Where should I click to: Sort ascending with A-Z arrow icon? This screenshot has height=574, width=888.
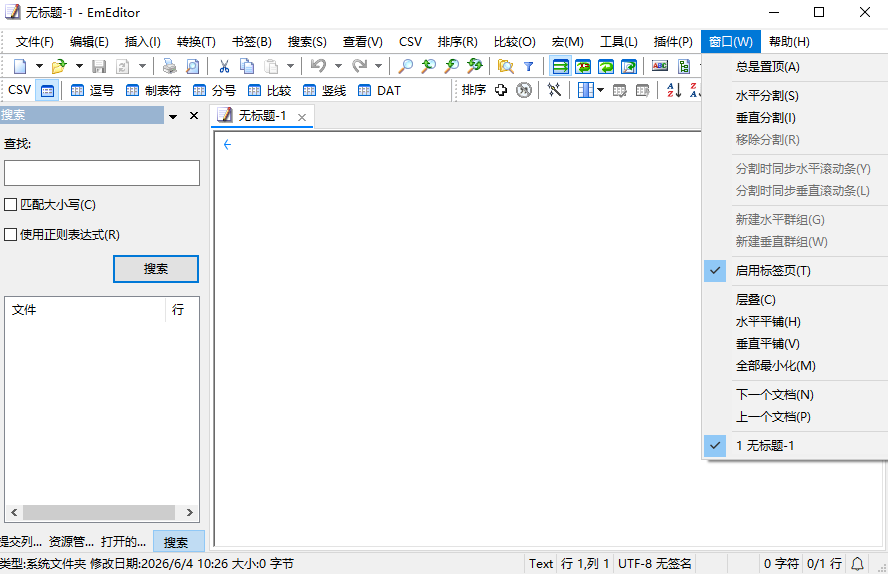click(674, 90)
